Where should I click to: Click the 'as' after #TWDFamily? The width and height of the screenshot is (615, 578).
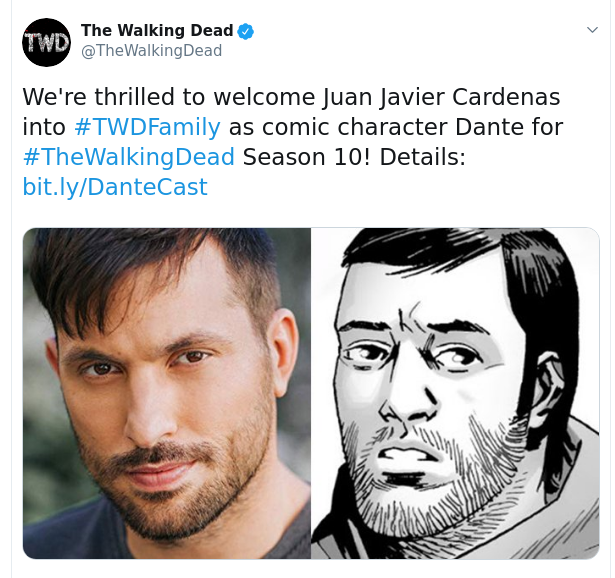[x=240, y=128]
